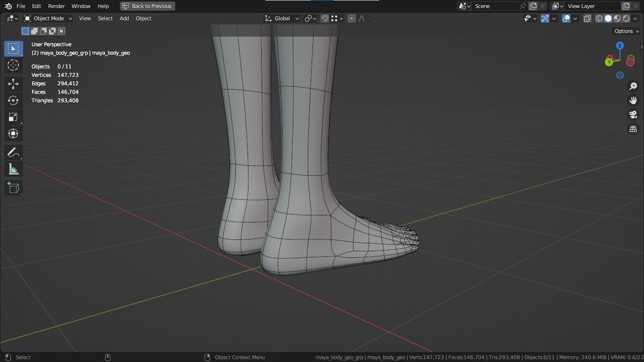
Task: Open the viewport Add menu
Action: pos(124,18)
